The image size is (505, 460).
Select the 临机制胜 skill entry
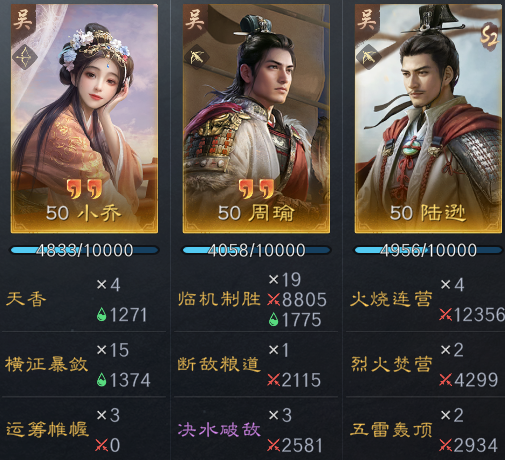tap(219, 299)
